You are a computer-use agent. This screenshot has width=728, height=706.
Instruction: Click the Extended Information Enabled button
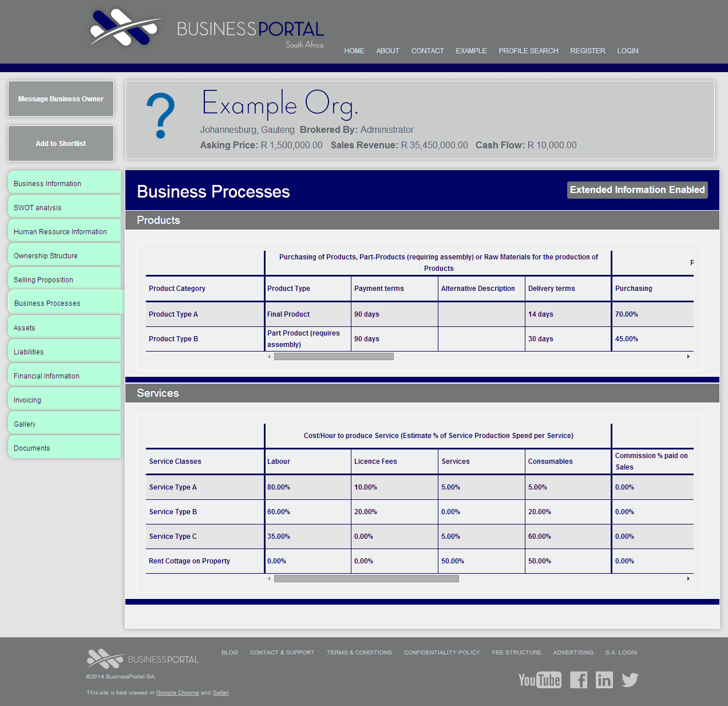[x=637, y=190]
